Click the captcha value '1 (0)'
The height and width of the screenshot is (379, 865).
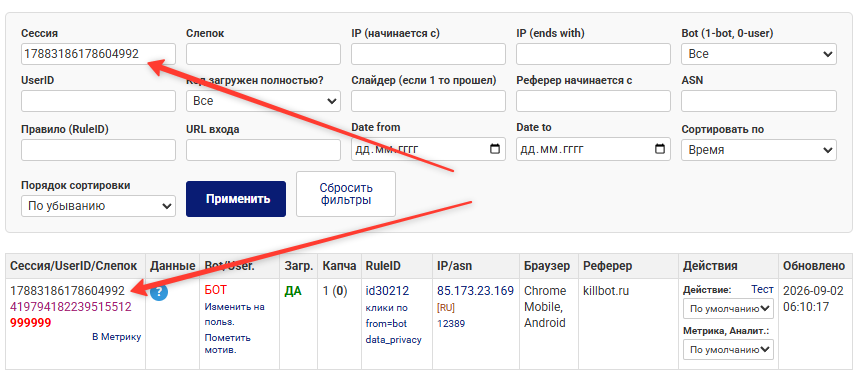click(335, 291)
